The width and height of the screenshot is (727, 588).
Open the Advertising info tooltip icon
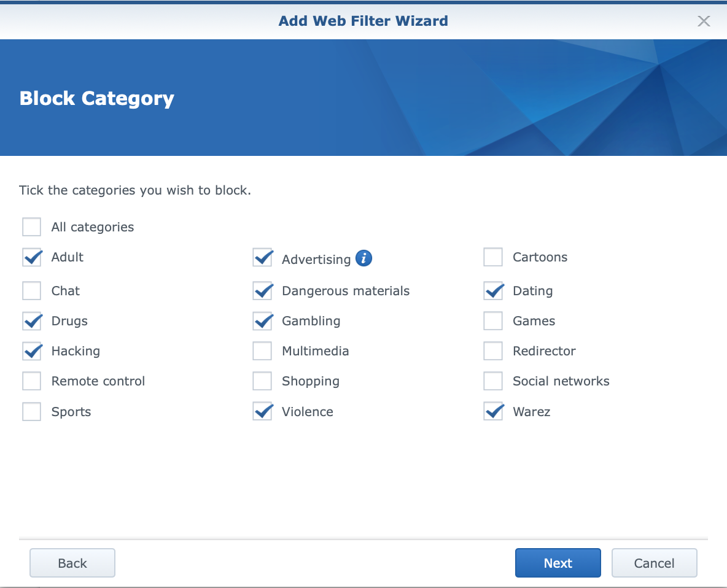[x=363, y=258]
